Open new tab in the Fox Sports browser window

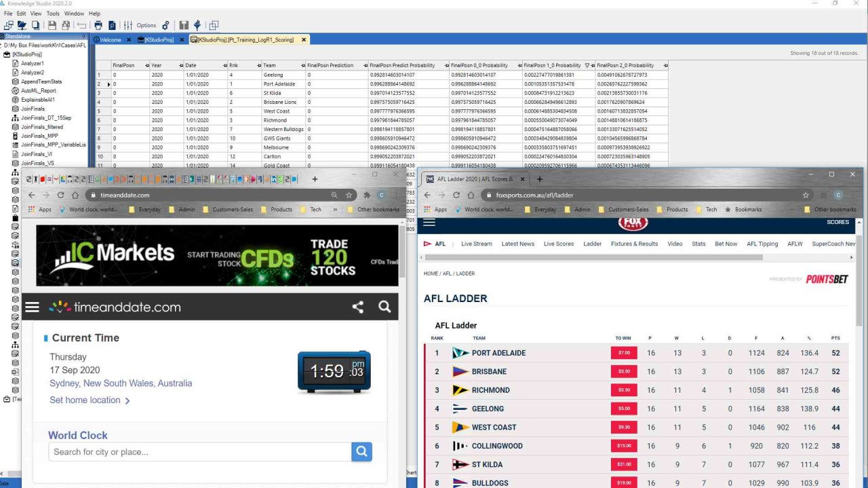coord(540,179)
